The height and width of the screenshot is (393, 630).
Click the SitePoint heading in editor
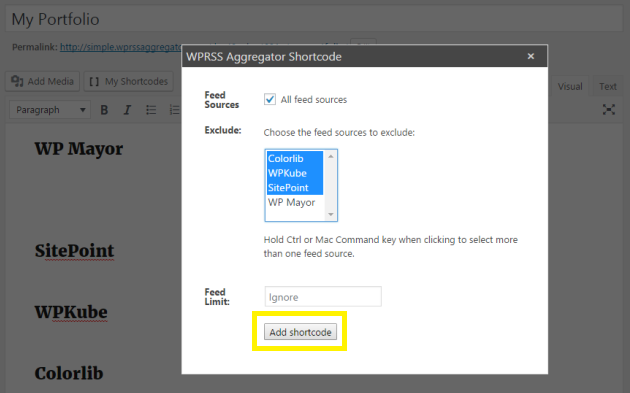click(74, 251)
